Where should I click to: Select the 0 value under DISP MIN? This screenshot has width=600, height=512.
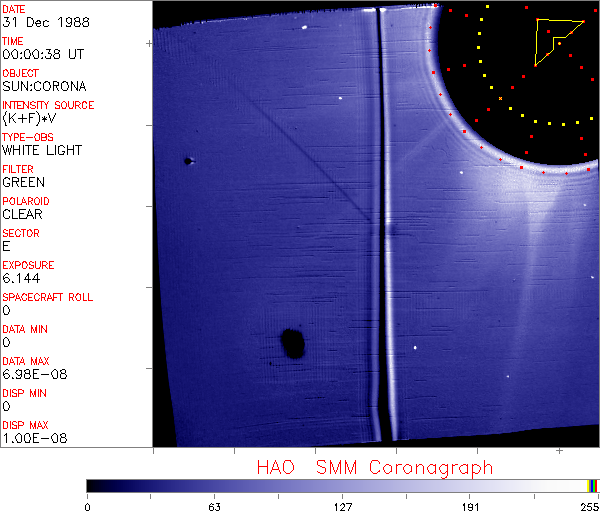(6, 406)
